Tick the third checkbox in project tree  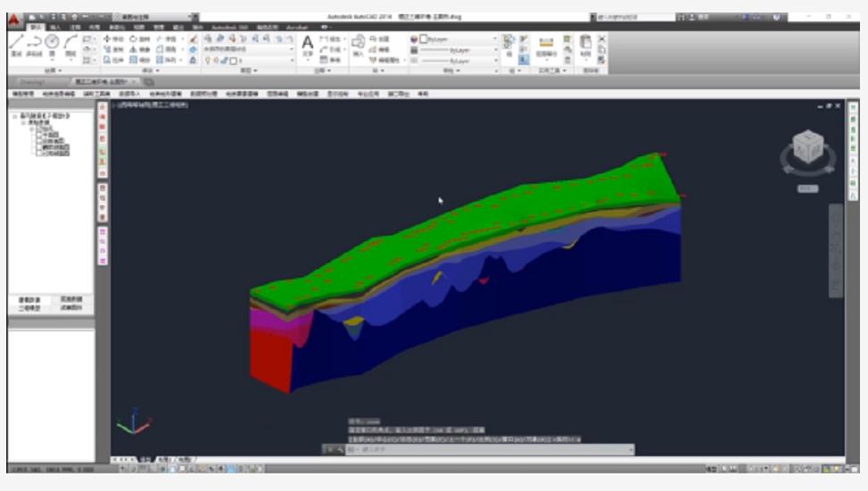click(x=38, y=141)
